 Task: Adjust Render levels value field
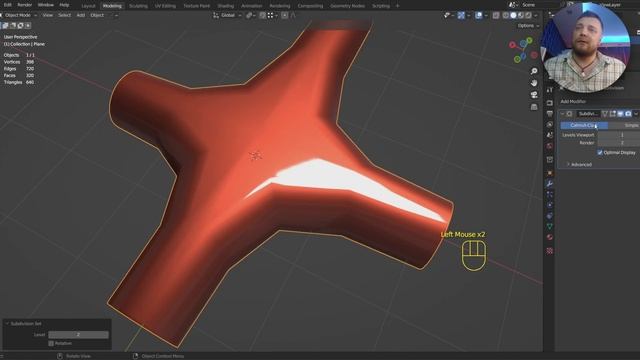click(619, 143)
